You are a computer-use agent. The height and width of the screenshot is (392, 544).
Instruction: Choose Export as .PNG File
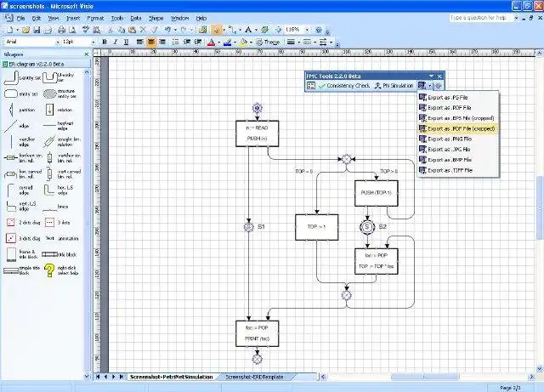pos(458,139)
